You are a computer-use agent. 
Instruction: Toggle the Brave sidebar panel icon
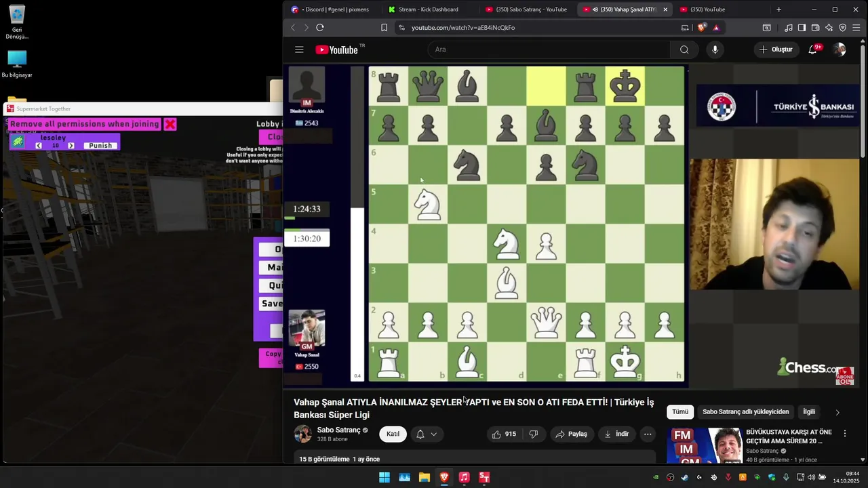tap(802, 28)
